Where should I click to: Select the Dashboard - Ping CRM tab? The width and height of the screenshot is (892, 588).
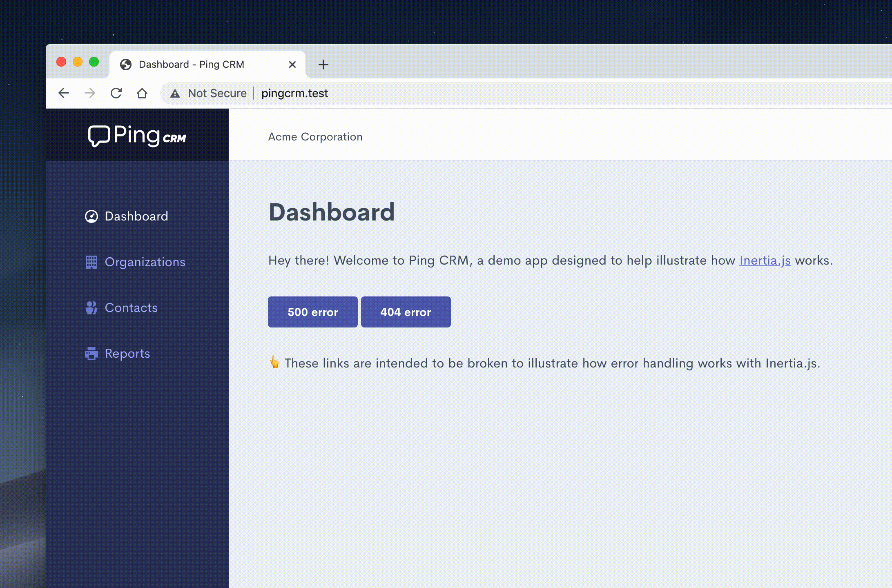click(191, 65)
